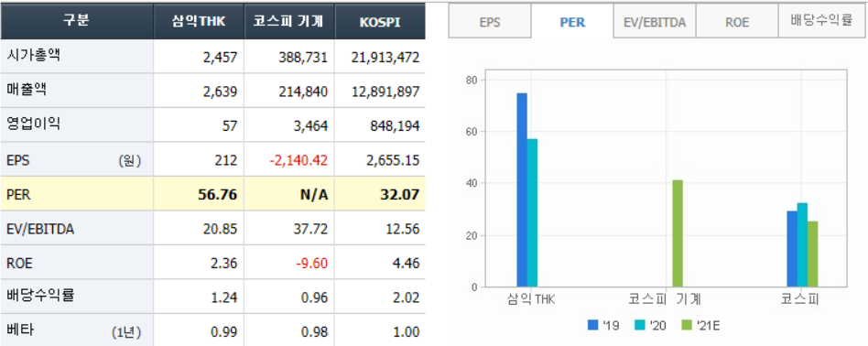Click the 388,731 market cap value

[303, 58]
